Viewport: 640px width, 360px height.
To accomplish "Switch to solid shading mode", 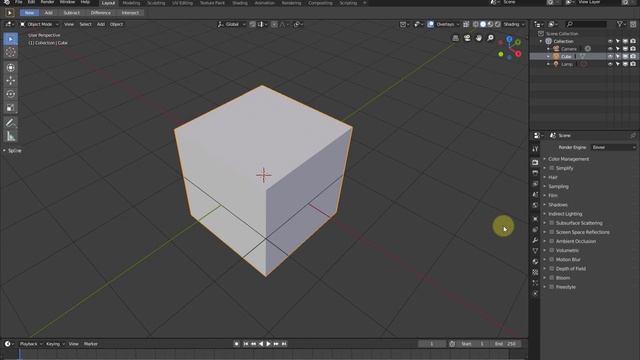I will tap(483, 24).
